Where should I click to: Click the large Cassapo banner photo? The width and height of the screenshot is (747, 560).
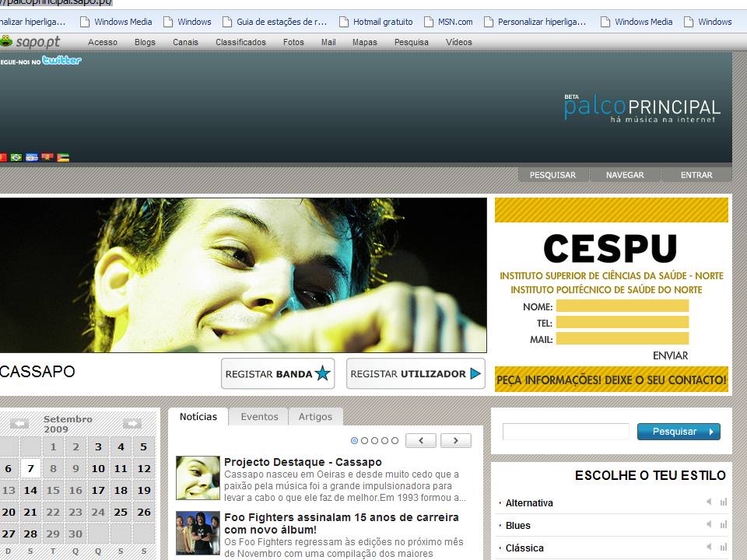pos(243,275)
